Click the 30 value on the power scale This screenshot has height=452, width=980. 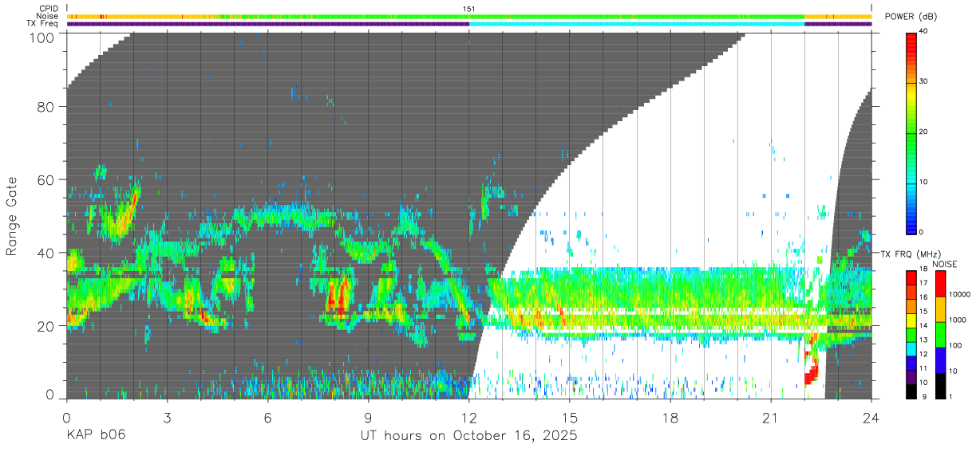tap(923, 82)
